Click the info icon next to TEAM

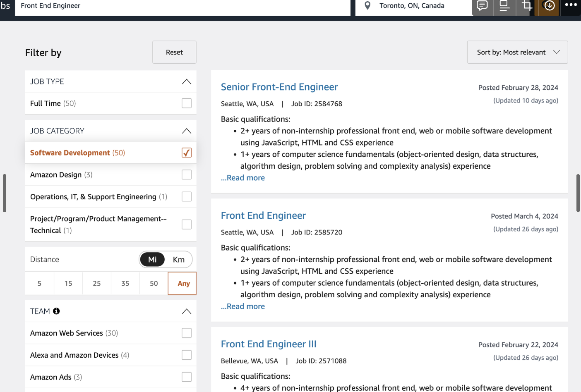(x=56, y=311)
